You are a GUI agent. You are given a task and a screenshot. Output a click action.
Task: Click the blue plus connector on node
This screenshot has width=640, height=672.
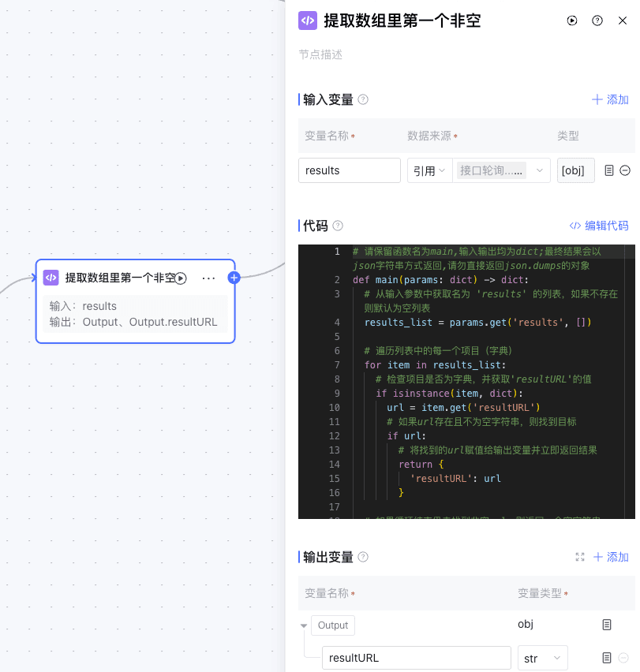pos(234,278)
